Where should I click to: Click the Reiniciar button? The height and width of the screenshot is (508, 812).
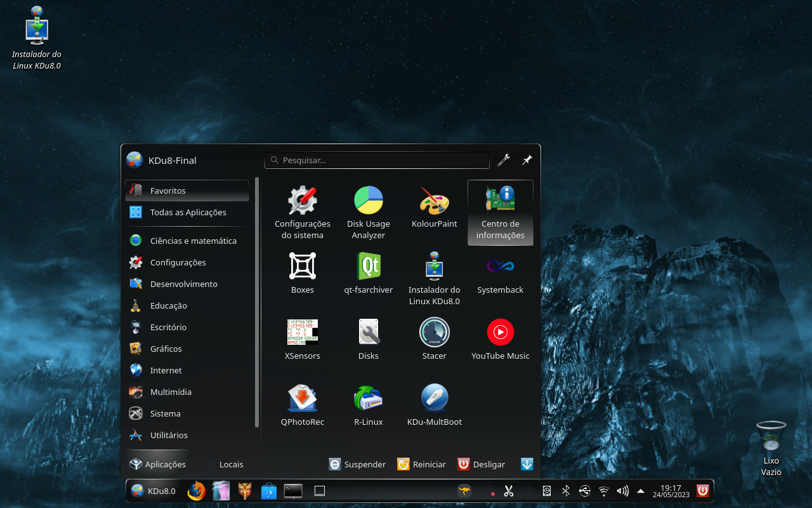point(422,464)
